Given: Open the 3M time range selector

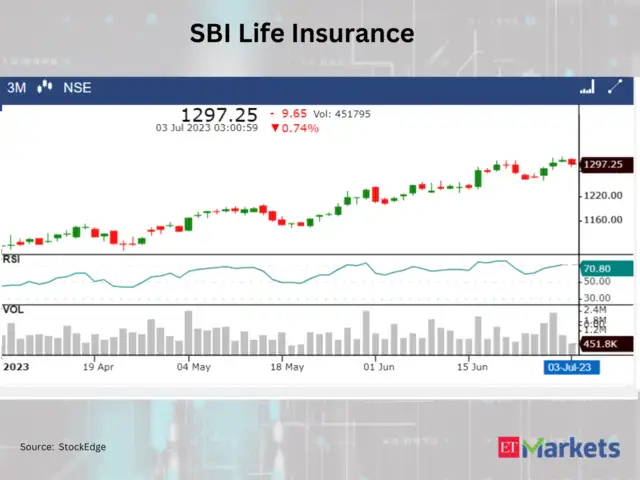Looking at the screenshot, I should (17, 88).
